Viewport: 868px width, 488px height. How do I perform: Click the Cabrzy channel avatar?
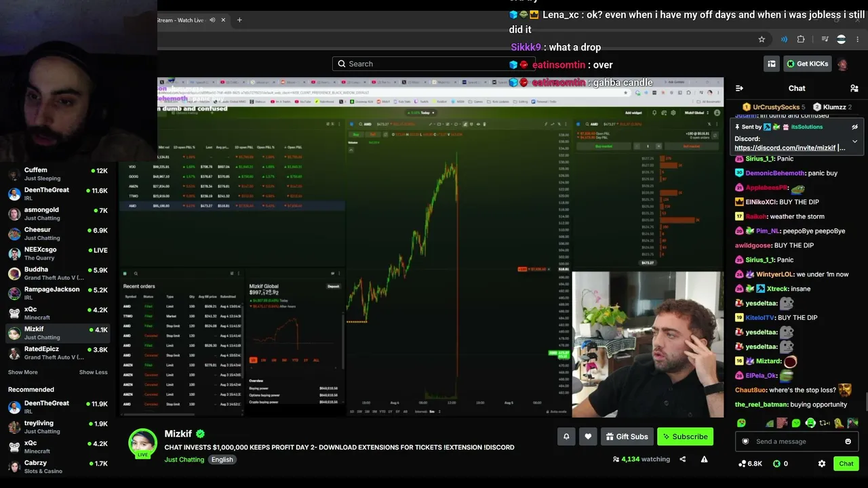14,467
